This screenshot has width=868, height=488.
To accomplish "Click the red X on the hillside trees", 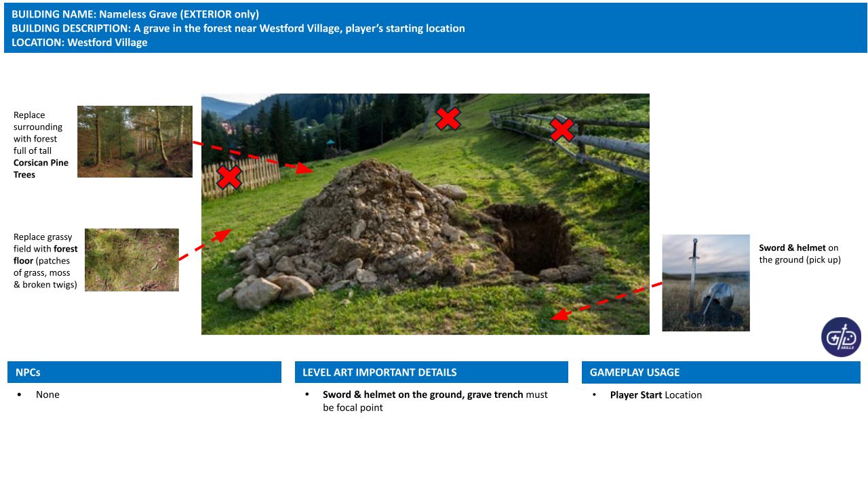I will click(448, 119).
